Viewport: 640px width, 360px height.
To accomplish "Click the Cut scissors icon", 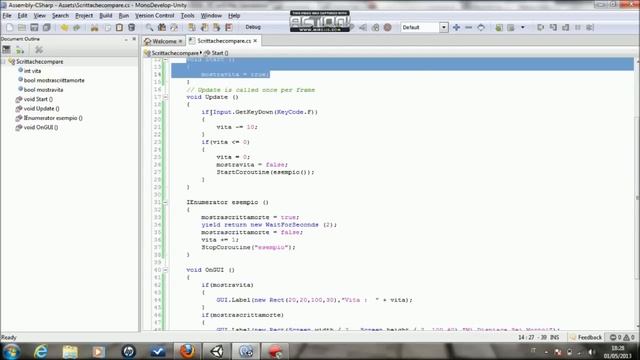I will pyautogui.click(x=94, y=27).
